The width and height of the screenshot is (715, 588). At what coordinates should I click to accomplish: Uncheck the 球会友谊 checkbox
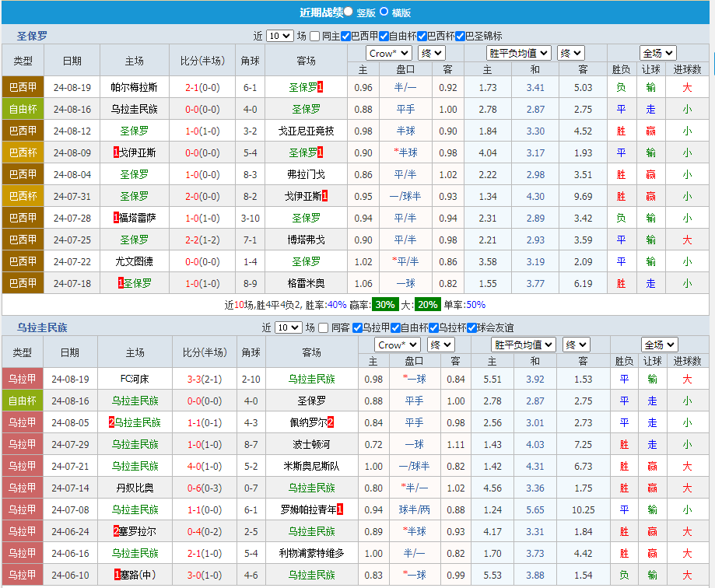pyautogui.click(x=471, y=327)
